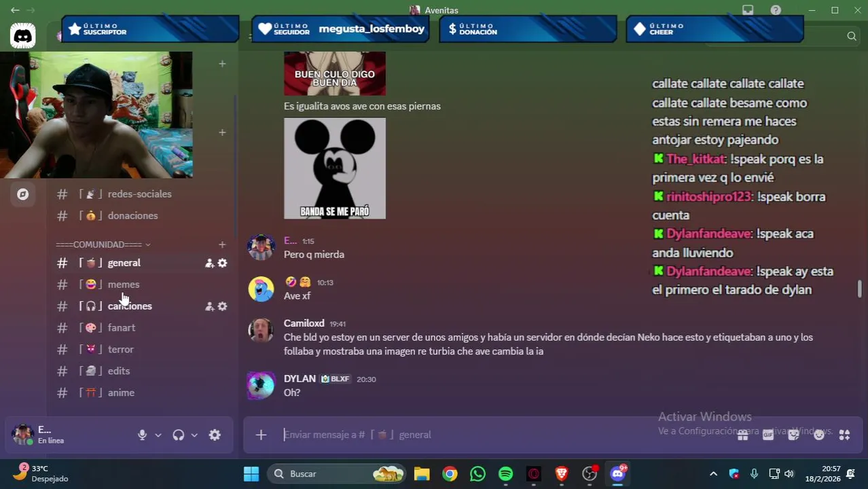
Task: Click the attach plus button in message bar
Action: tap(261, 435)
